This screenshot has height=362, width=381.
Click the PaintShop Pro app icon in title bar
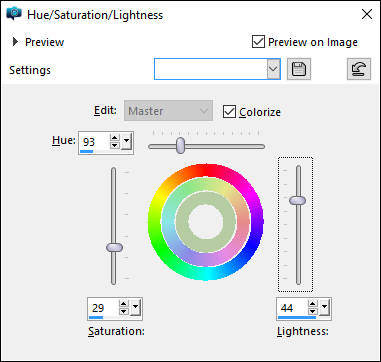(14, 14)
